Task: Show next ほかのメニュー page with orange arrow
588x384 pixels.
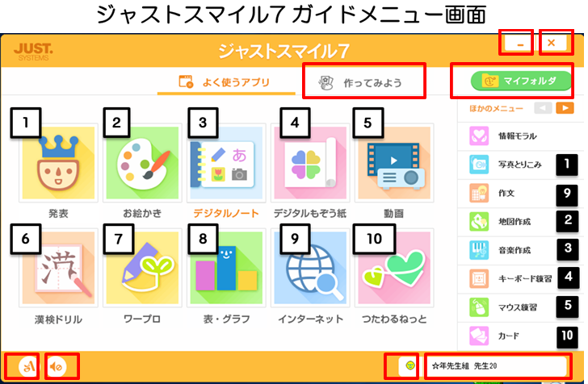Action: [565, 108]
